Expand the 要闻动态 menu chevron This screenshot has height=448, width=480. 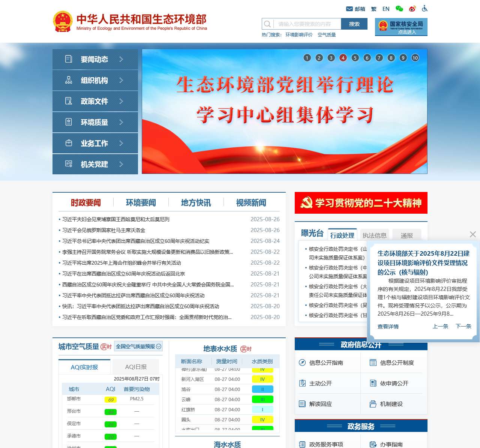[x=121, y=59]
